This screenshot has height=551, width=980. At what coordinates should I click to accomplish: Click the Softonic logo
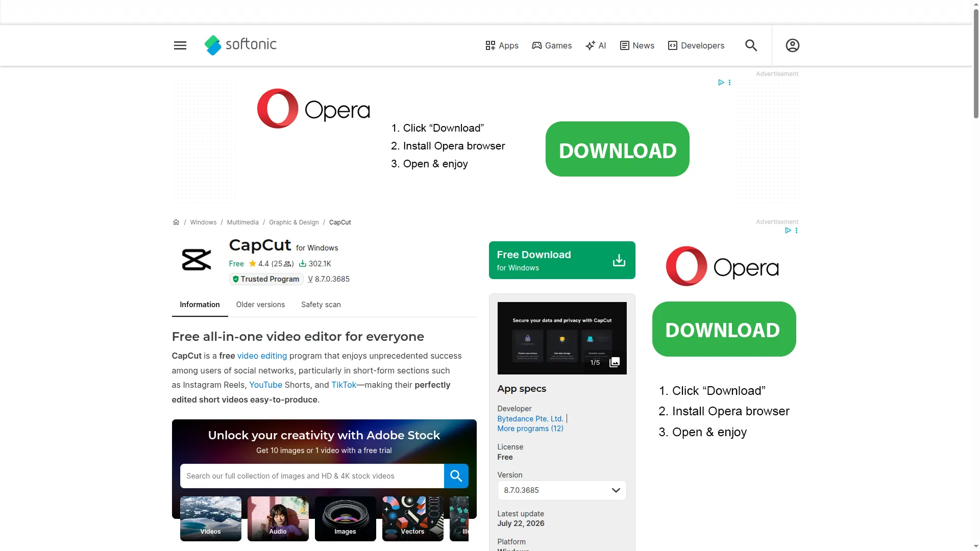pos(240,45)
